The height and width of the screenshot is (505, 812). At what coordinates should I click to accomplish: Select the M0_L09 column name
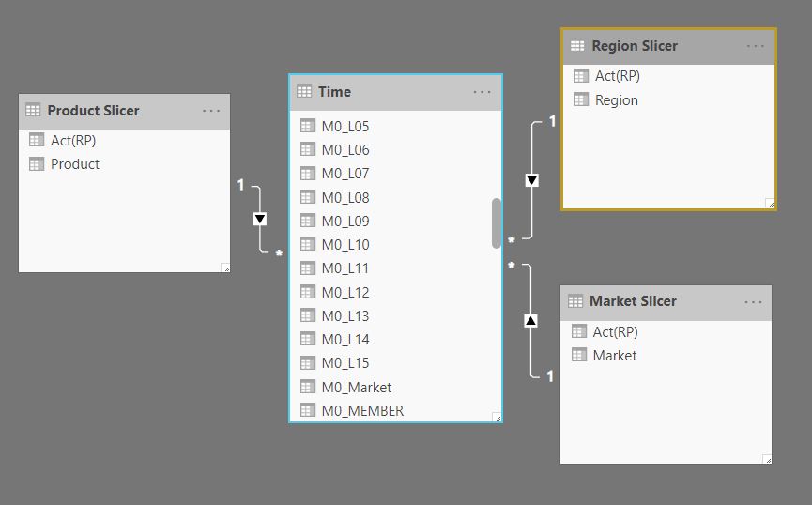345,222
